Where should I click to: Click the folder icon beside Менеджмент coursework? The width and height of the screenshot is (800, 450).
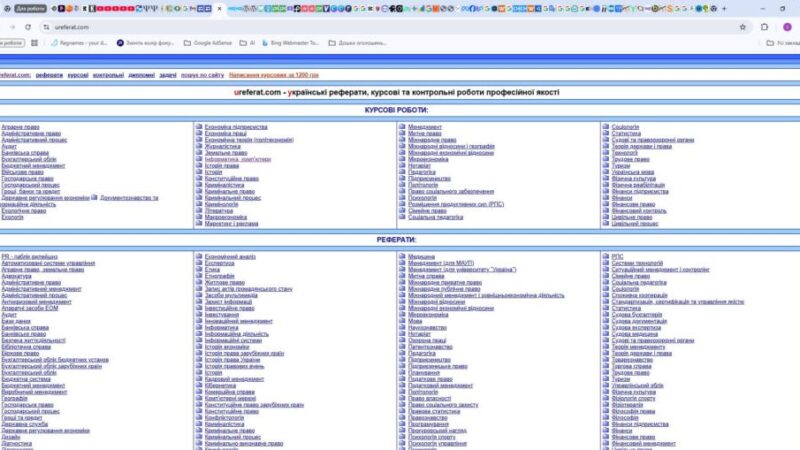tap(402, 128)
